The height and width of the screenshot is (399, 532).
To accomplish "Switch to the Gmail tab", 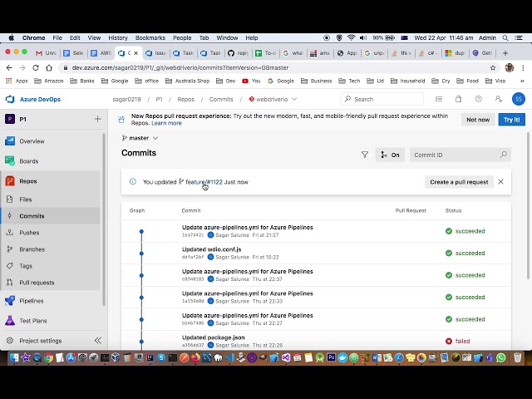I will [47, 53].
